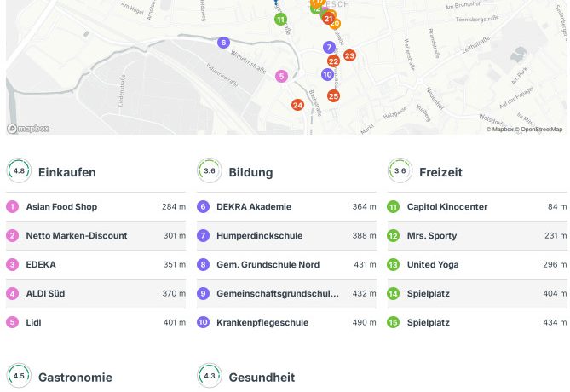Screen dimensions: 570x392
Task: Select the Netto Marken-Discount entry
Action: pyautogui.click(x=95, y=236)
